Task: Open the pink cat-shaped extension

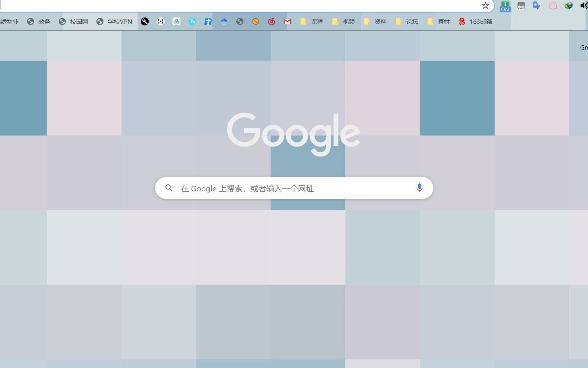Action: pyautogui.click(x=553, y=6)
